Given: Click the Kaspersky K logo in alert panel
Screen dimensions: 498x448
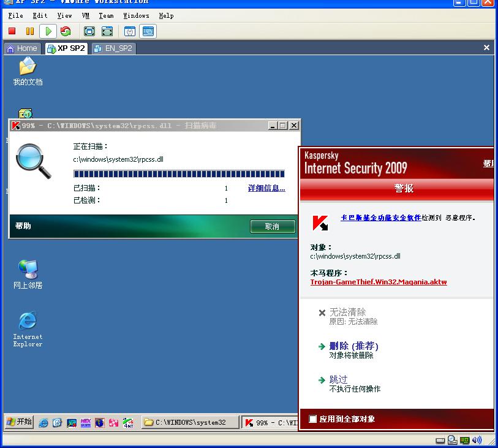Looking at the screenshot, I should (x=320, y=223).
